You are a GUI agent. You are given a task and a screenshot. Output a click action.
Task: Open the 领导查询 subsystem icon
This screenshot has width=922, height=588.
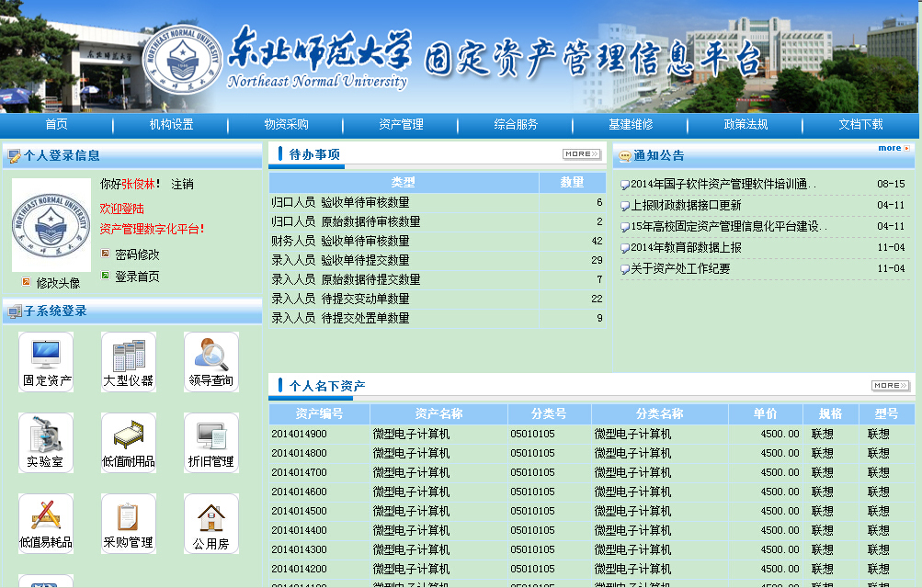(211, 362)
